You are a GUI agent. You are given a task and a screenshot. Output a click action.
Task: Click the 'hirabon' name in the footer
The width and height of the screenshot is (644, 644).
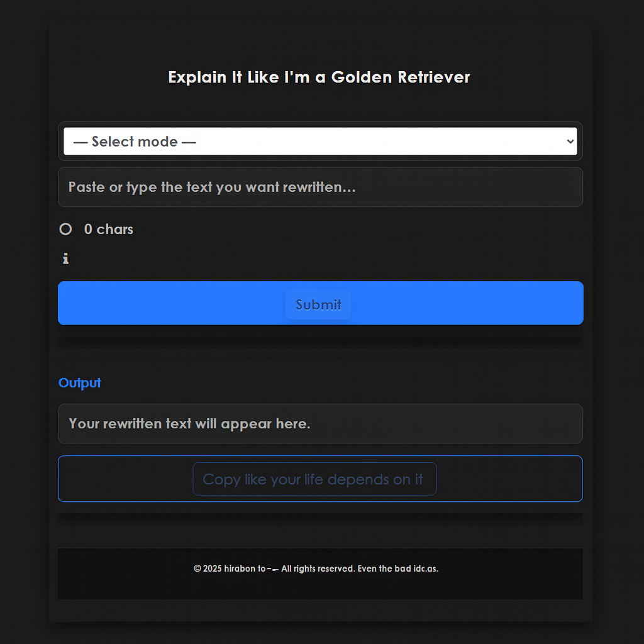point(240,569)
